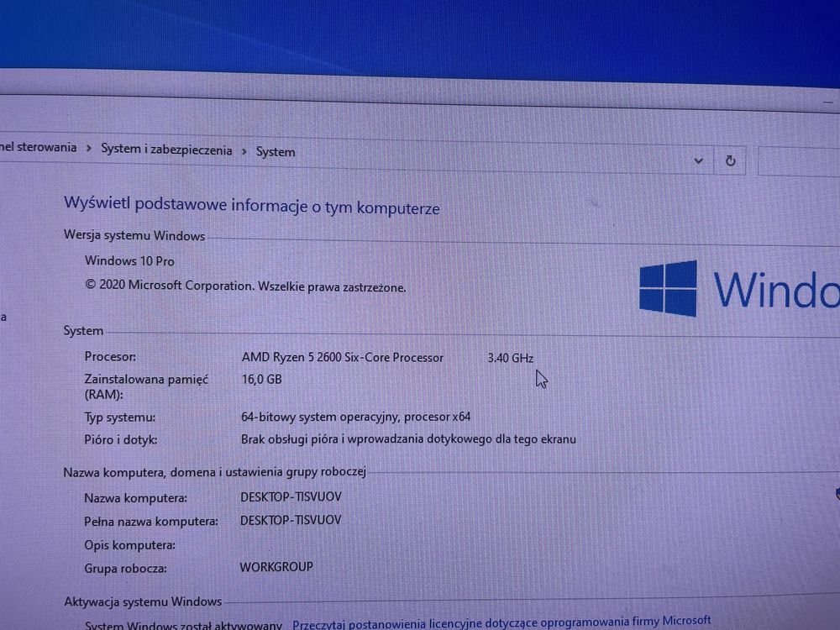Open address bar history dropdown chevron
Image resolution: width=840 pixels, height=630 pixels.
698,160
